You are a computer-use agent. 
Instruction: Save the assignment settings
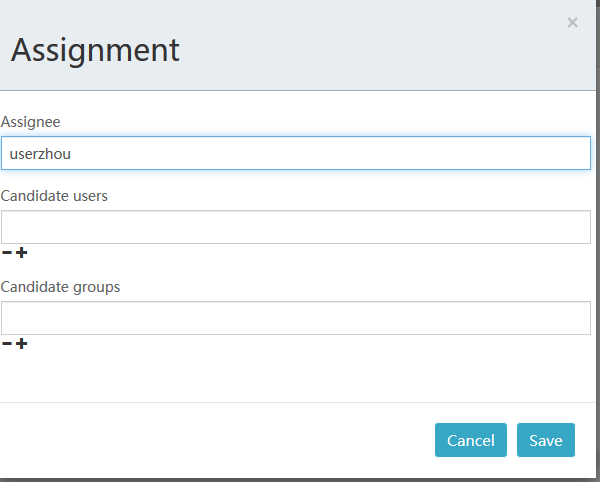[546, 440]
